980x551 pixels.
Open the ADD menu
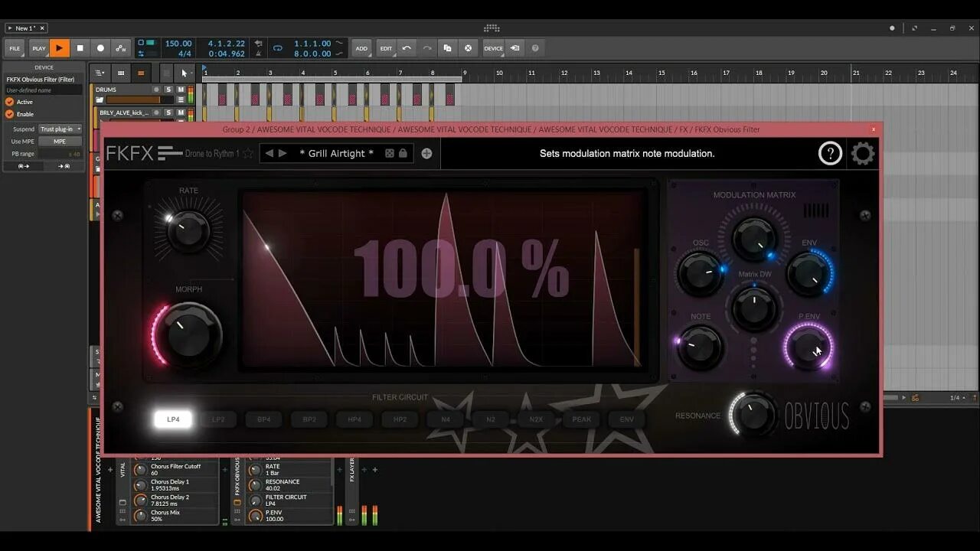(x=361, y=48)
